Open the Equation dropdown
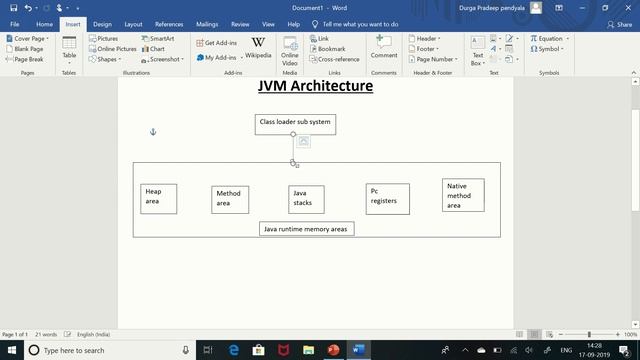The height and width of the screenshot is (360, 640). click(549, 38)
